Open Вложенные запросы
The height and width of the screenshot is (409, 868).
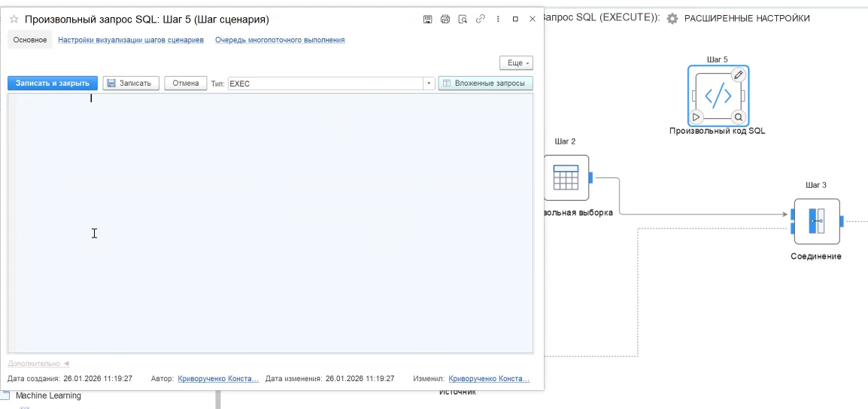pos(485,83)
